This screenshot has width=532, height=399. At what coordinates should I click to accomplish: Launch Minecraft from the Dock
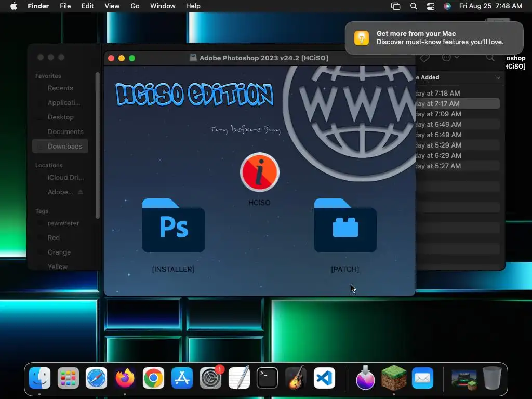(394, 378)
